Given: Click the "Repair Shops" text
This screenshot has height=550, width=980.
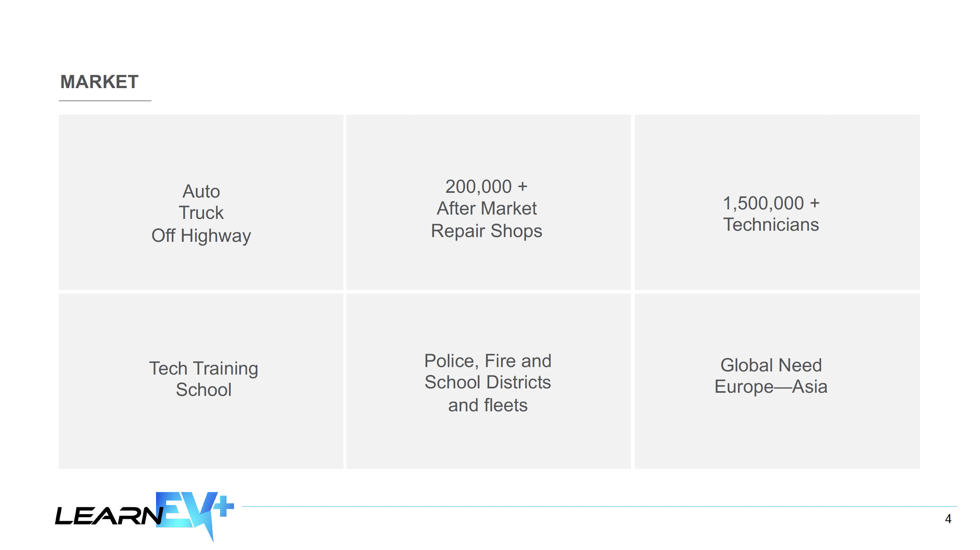Looking at the screenshot, I should click(x=486, y=231).
